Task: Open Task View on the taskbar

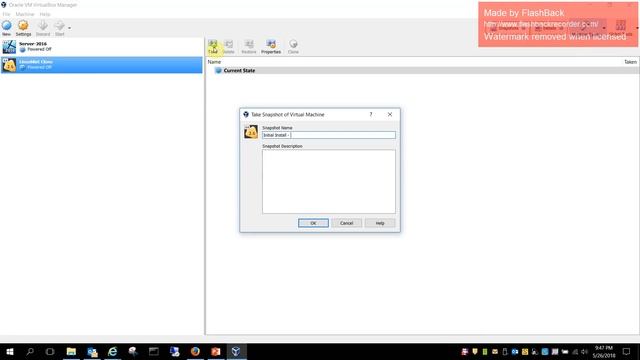Action: coord(50,351)
